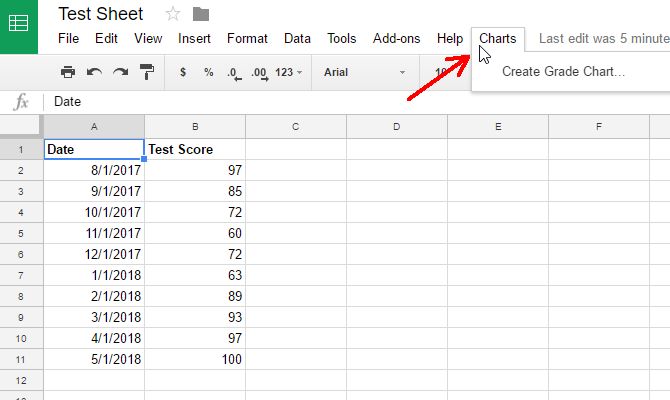Star the Test Sheet document
This screenshot has width=670, height=400.
pyautogui.click(x=173, y=14)
